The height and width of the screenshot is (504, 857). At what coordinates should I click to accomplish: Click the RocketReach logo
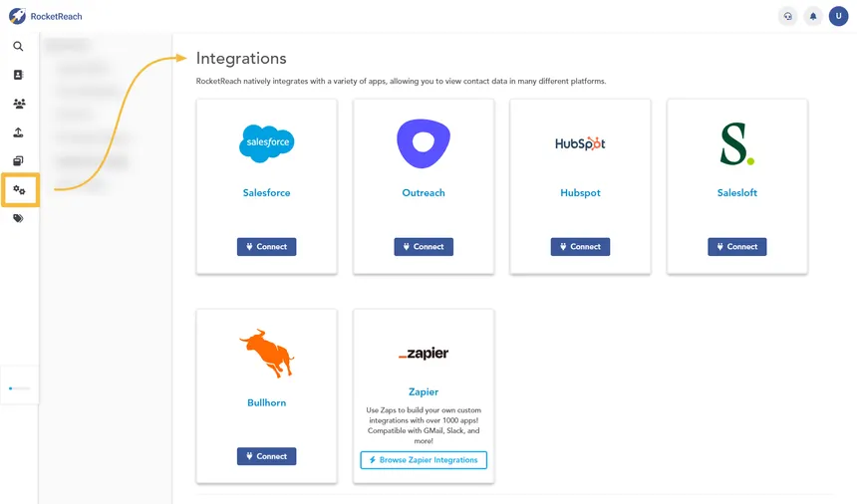click(x=46, y=16)
